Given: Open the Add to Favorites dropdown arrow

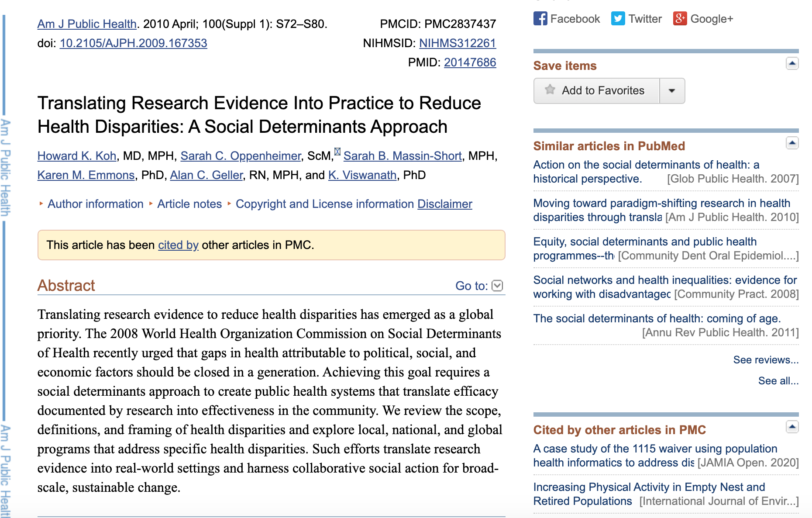Looking at the screenshot, I should tap(672, 91).
